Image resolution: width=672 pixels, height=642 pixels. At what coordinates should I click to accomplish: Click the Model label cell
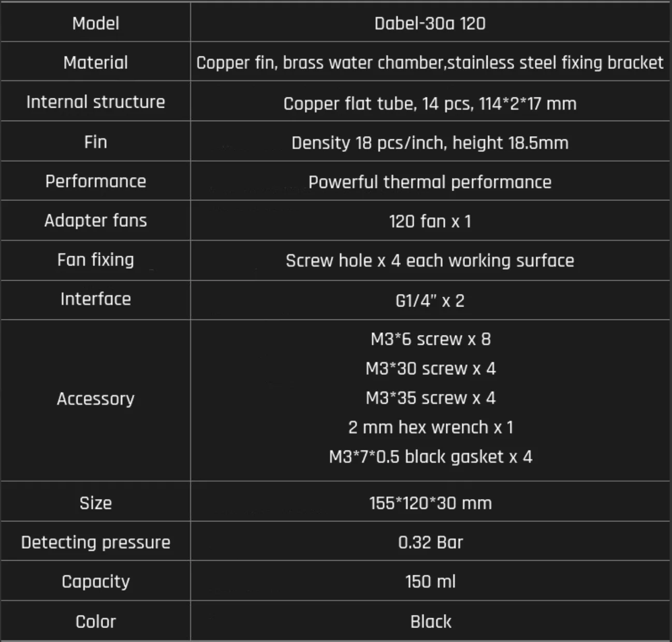pos(96,23)
